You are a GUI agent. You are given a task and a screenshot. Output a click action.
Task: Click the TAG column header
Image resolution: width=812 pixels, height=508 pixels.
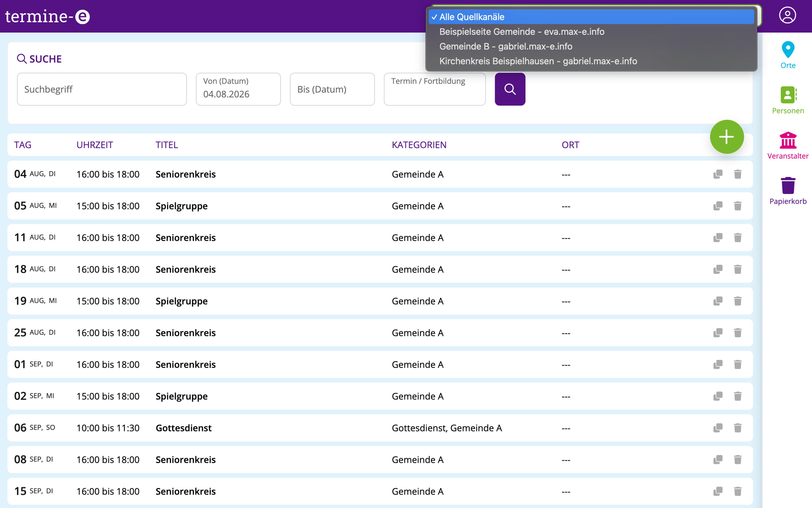(23, 145)
